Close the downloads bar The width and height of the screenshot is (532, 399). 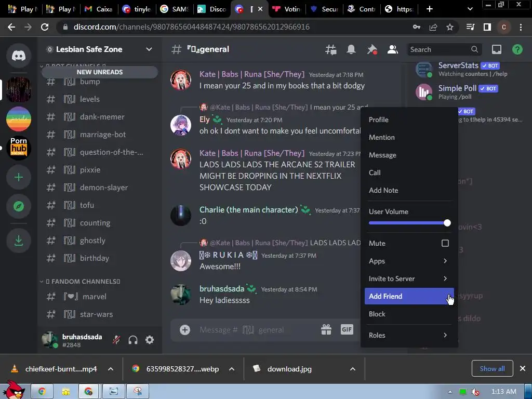click(x=523, y=368)
